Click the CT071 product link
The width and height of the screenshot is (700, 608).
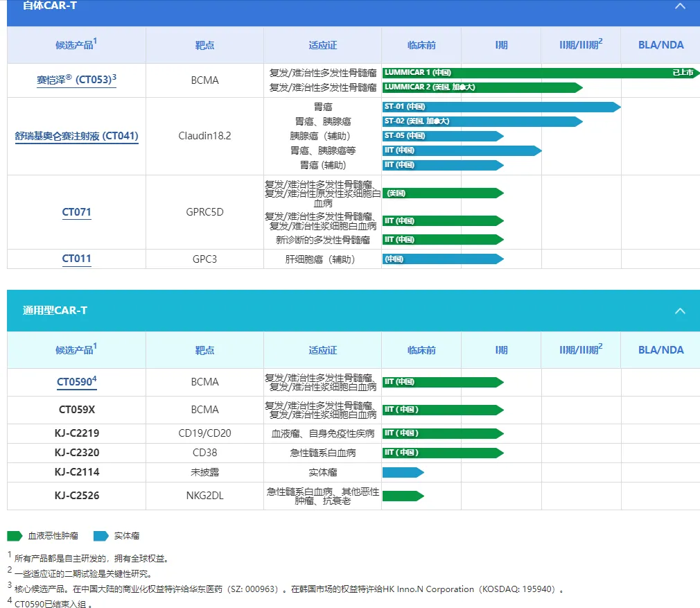[x=76, y=212]
